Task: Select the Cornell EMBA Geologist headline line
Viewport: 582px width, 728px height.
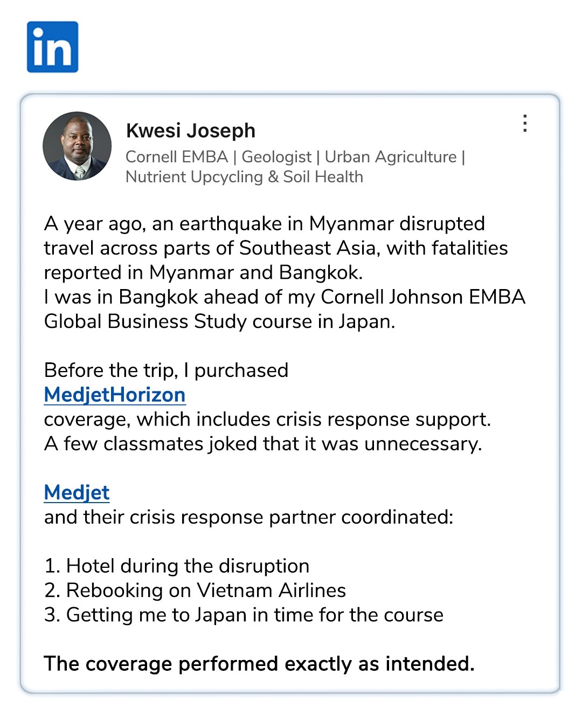Action: 295,157
